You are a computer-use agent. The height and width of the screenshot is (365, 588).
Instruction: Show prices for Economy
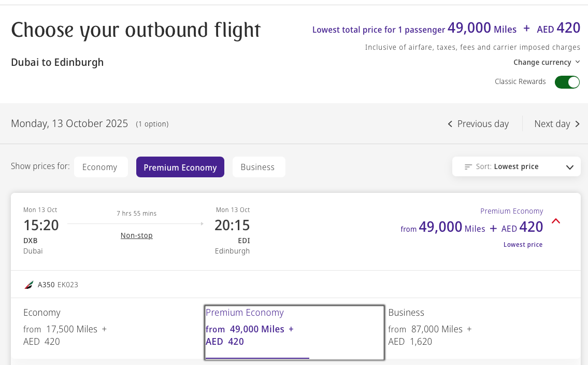click(x=100, y=167)
